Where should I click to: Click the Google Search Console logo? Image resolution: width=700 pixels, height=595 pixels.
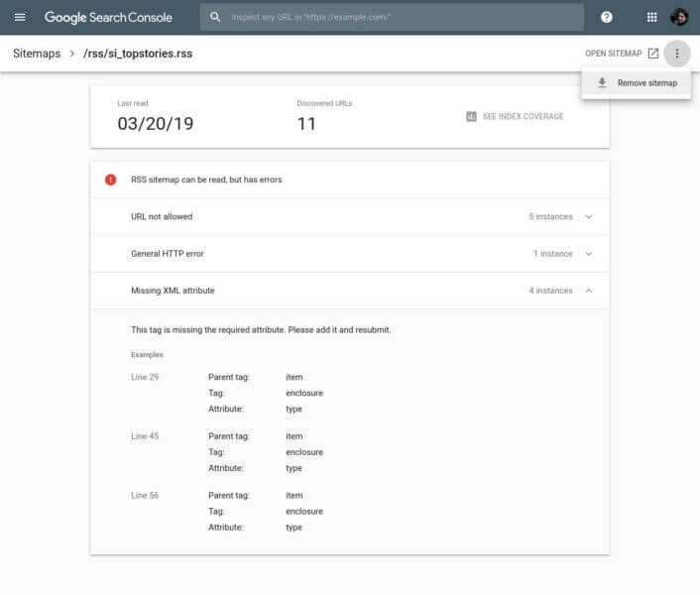tap(107, 18)
